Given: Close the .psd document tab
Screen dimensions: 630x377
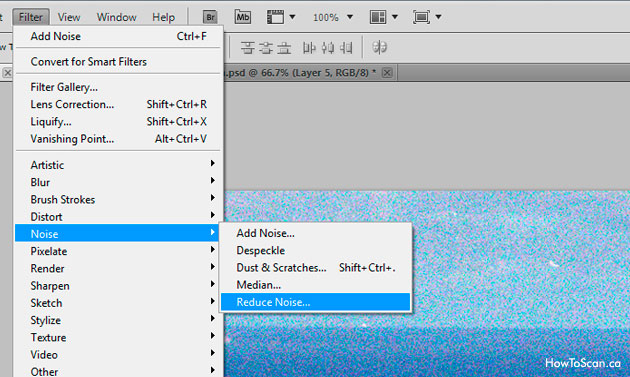Looking at the screenshot, I should tap(387, 73).
